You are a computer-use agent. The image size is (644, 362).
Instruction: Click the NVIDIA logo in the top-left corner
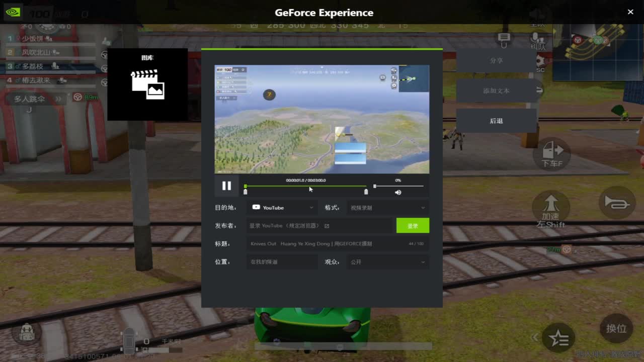pyautogui.click(x=13, y=12)
